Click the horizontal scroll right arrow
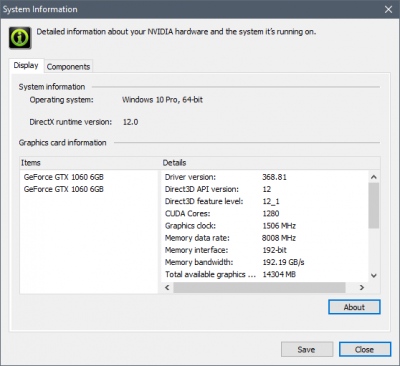The height and width of the screenshot is (366, 400). [362, 287]
